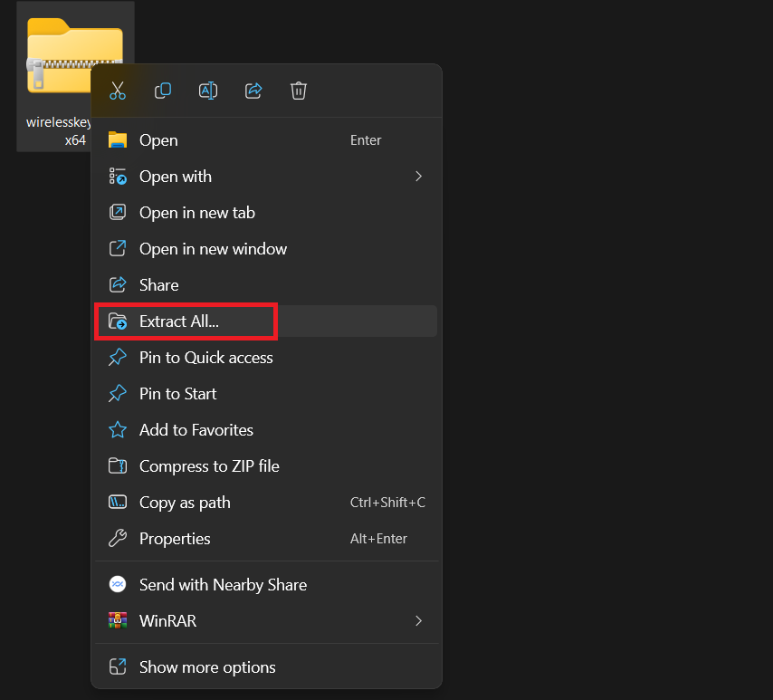The width and height of the screenshot is (773, 700).
Task: Pin the file to Quick access
Action: point(205,358)
